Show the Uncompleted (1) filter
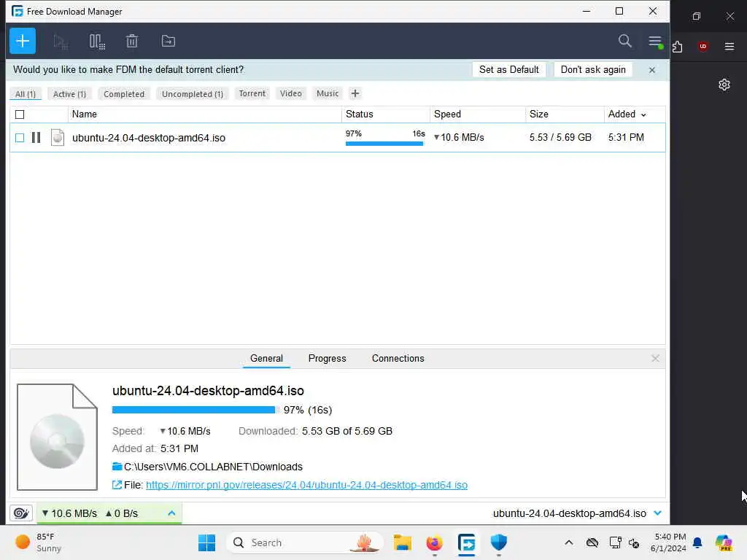 pos(193,94)
